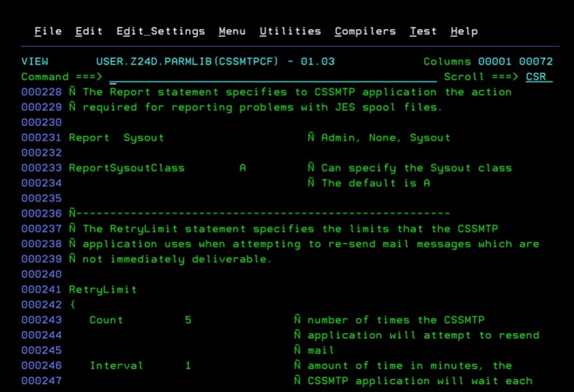Screen dimensions: 574x392
Task: Open the Test menu
Action: pyautogui.click(x=423, y=31)
